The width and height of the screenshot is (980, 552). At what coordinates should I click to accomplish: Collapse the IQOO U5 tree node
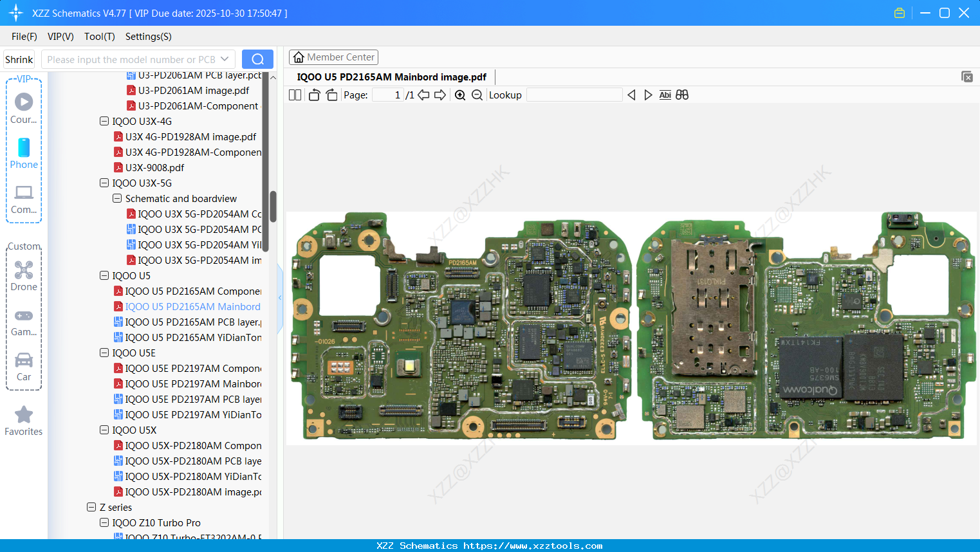tap(104, 275)
